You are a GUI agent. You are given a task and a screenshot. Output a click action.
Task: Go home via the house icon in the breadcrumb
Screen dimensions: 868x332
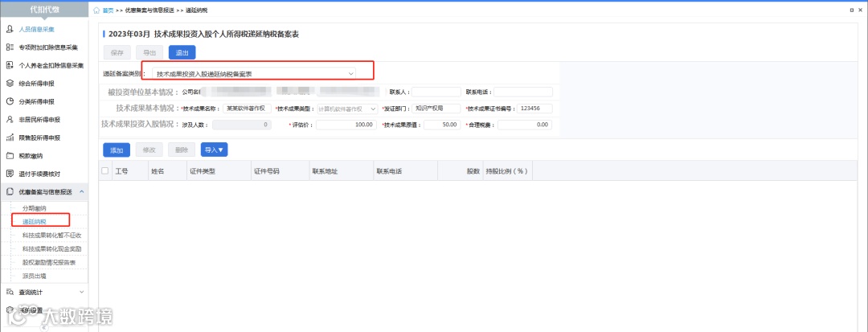coord(97,10)
